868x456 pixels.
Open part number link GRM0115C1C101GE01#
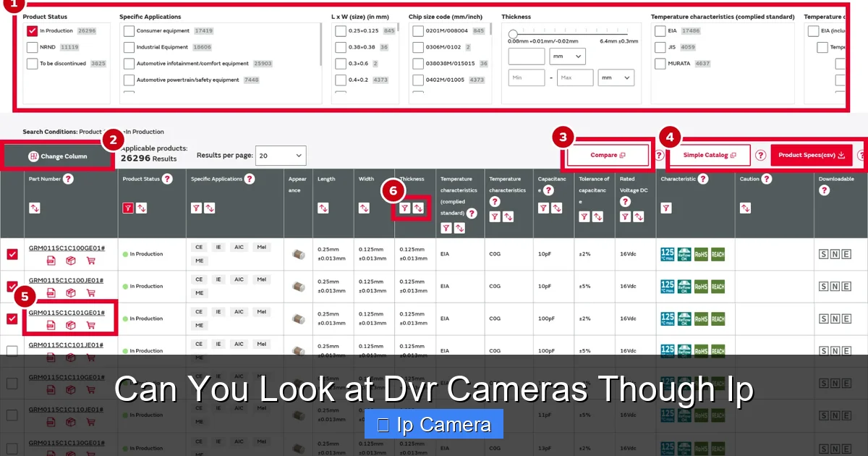pyautogui.click(x=67, y=313)
